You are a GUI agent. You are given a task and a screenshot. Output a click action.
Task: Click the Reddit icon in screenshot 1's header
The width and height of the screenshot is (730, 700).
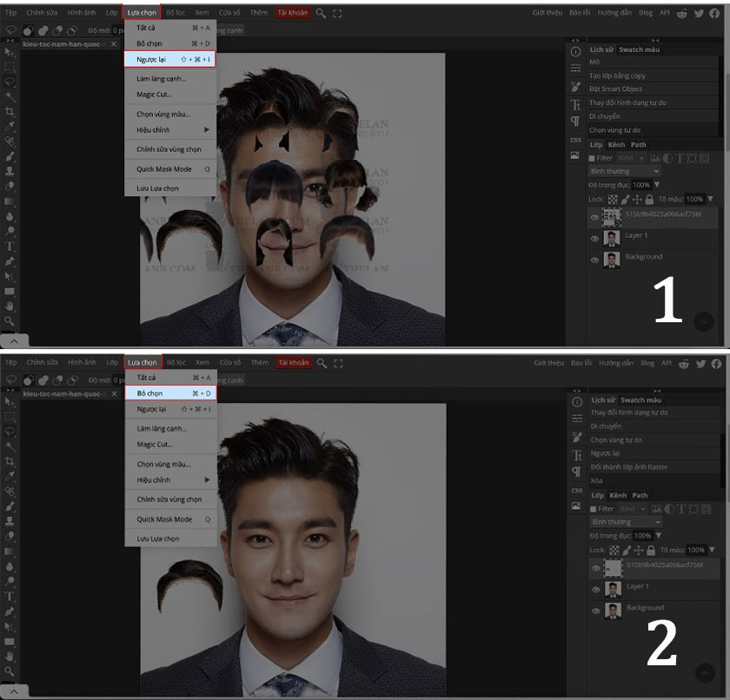[682, 13]
